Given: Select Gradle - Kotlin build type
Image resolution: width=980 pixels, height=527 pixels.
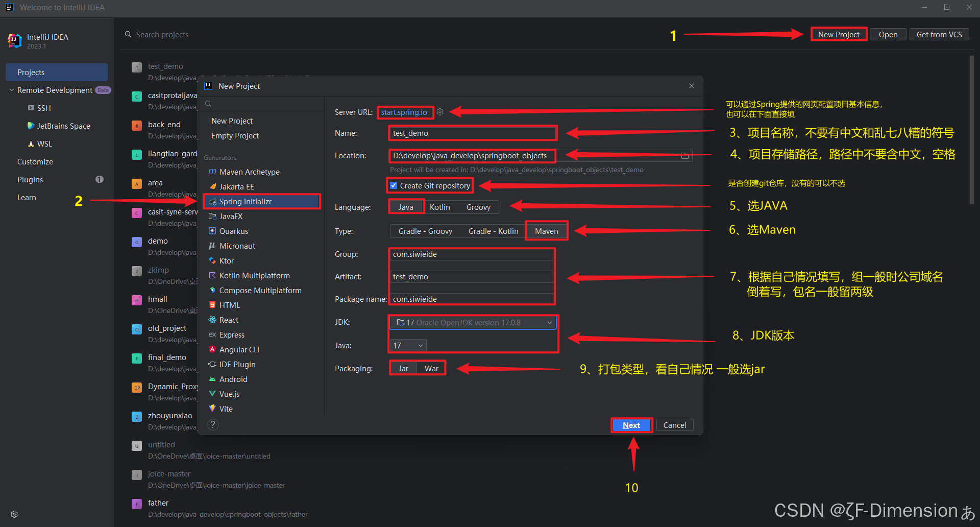Looking at the screenshot, I should 493,231.
